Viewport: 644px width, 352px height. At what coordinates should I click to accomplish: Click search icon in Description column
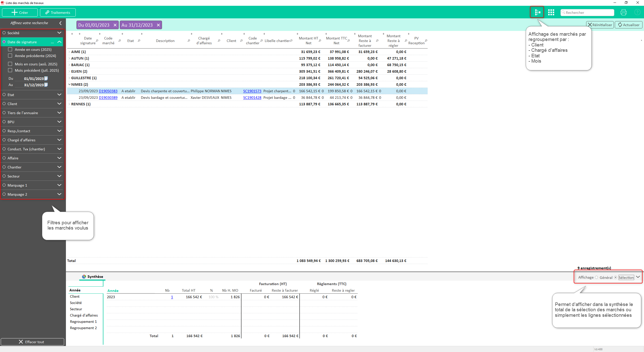click(189, 41)
